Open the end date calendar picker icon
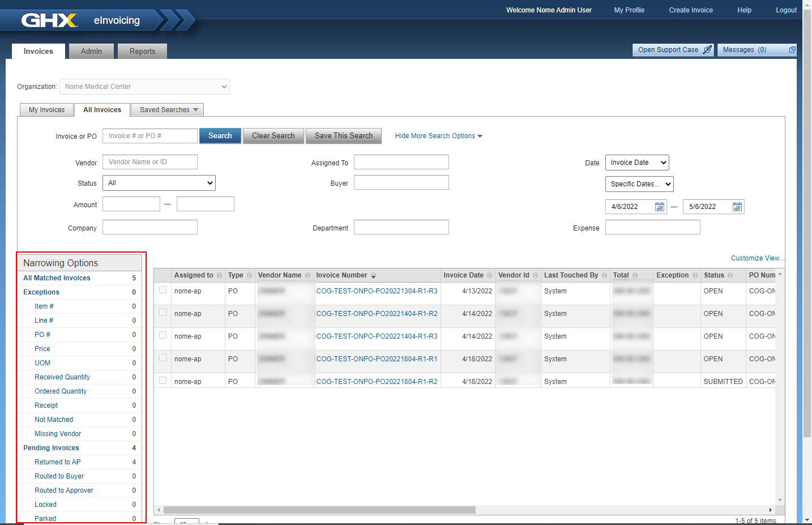Screen dimensions: 812x525 [737, 207]
